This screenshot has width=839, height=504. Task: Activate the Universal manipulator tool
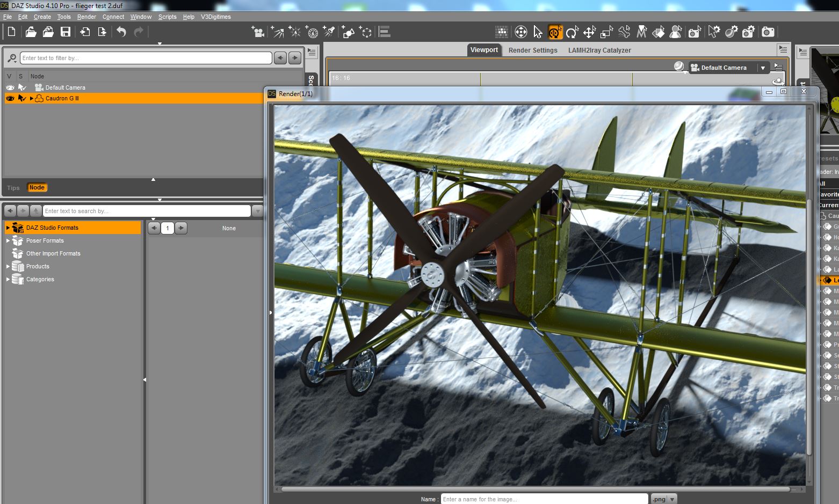pos(555,32)
